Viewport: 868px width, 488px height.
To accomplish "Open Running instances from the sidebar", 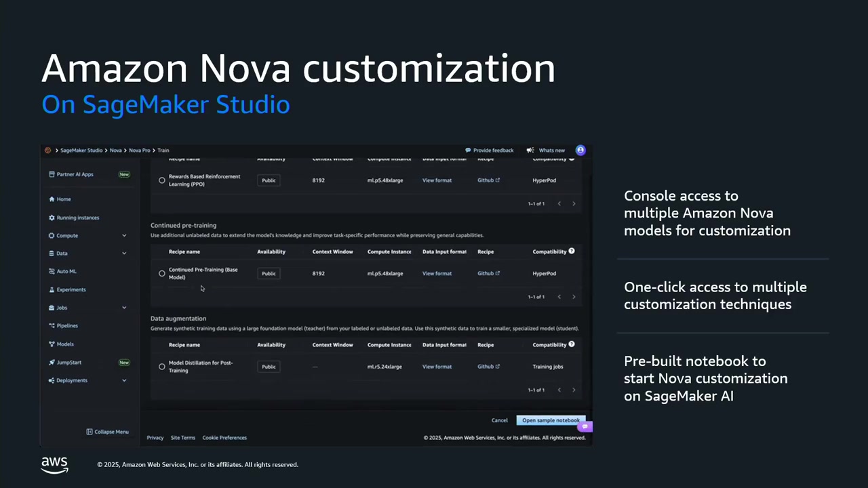I will tap(52, 217).
